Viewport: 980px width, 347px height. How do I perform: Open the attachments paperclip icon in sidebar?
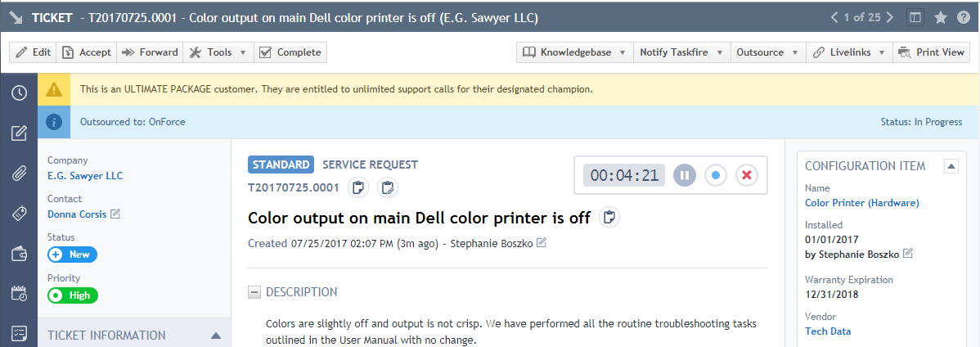pos(20,173)
